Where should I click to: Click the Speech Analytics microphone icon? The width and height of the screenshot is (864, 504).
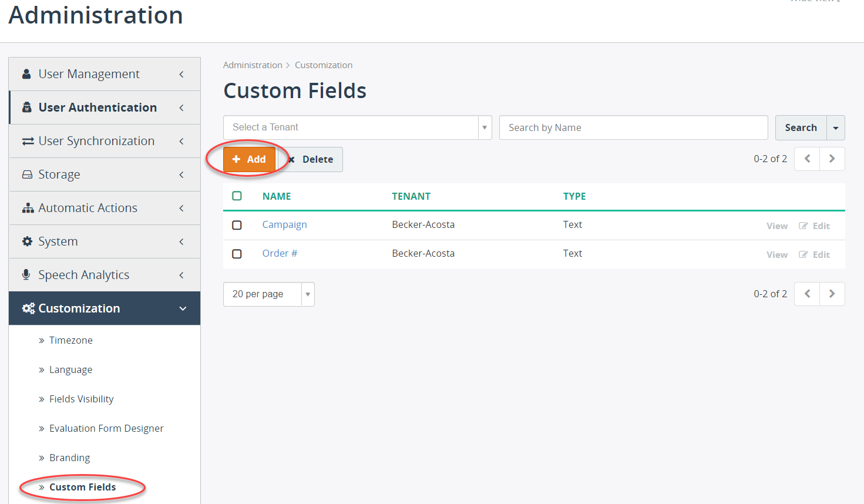point(26,274)
